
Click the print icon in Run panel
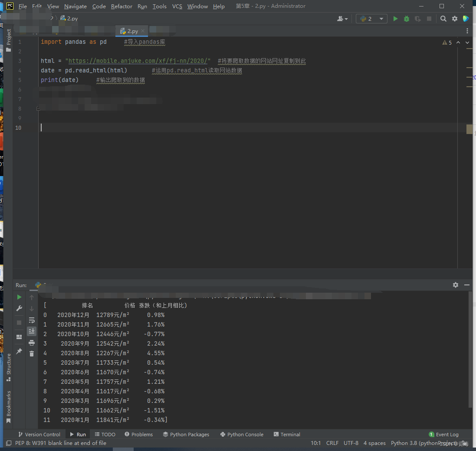32,343
